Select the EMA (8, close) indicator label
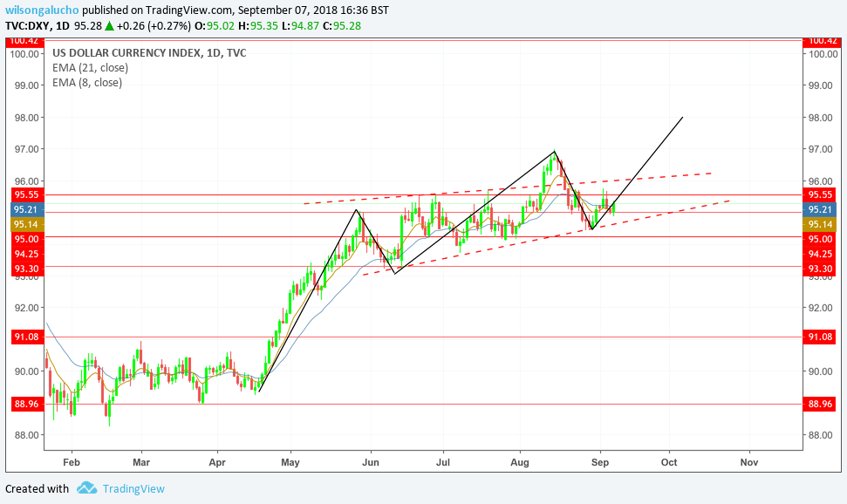 pyautogui.click(x=87, y=83)
